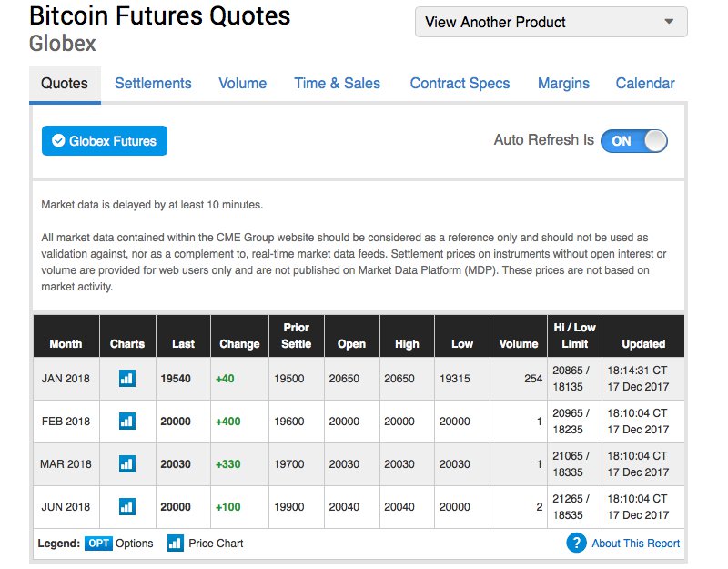Open the Volume tab
The image size is (728, 569).
[243, 84]
